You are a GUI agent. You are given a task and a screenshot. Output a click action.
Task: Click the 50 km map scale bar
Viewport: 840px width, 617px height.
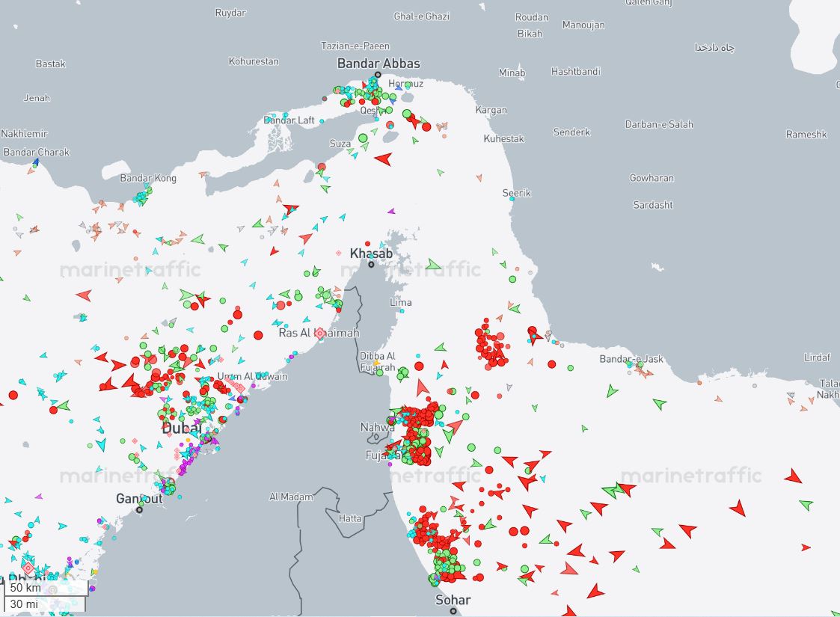coord(46,588)
